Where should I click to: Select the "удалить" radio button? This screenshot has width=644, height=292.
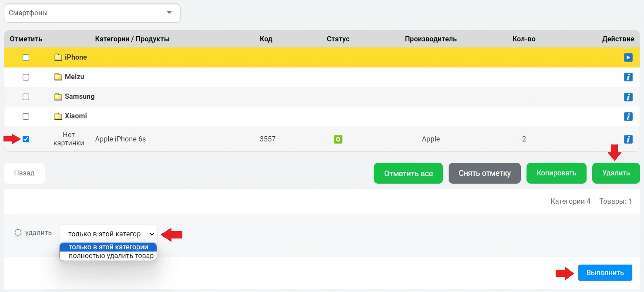[x=18, y=233]
